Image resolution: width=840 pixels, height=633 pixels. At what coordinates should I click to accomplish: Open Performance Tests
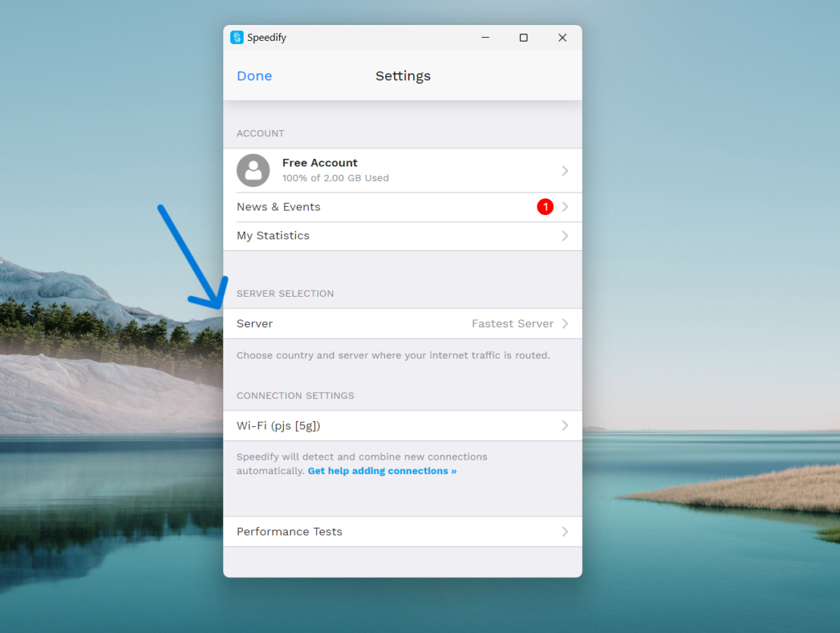coord(290,532)
